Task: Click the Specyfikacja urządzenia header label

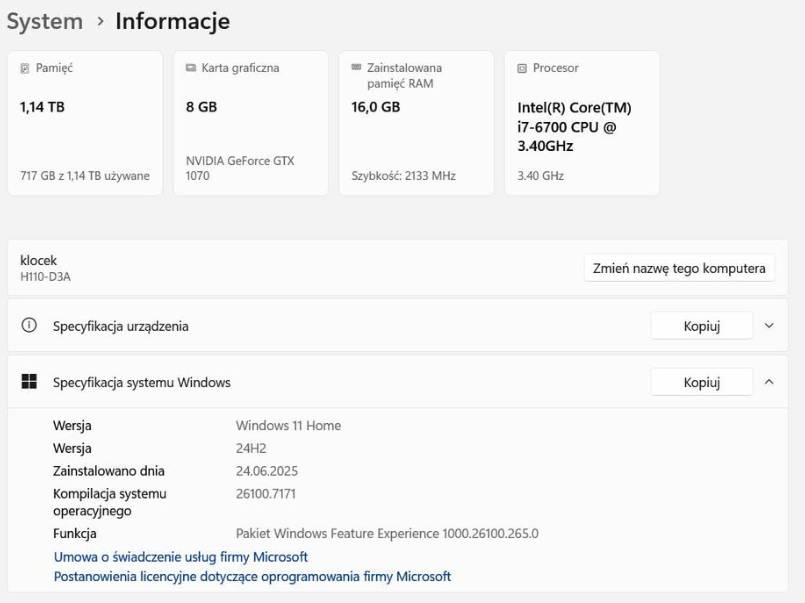Action: click(120, 326)
